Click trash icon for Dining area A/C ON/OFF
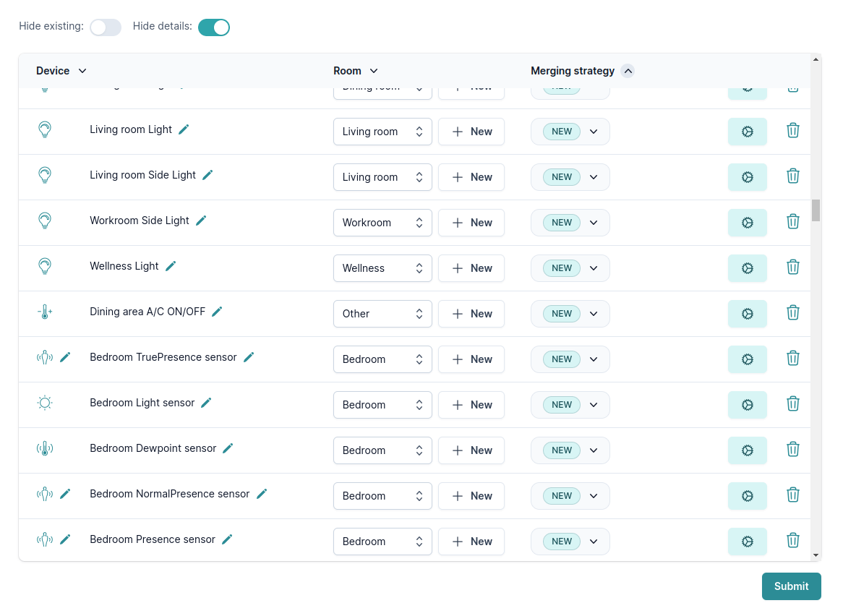The height and width of the screenshot is (616, 843). coord(792,312)
